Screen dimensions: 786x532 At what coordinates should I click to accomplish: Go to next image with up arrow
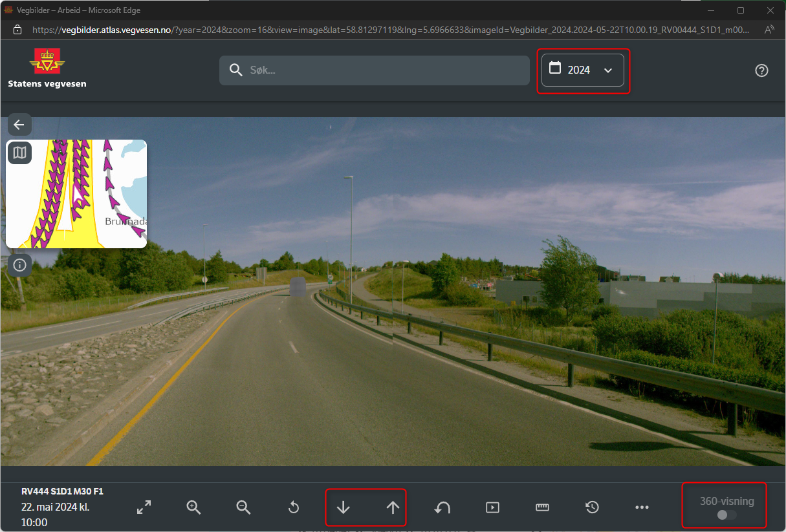pos(393,507)
